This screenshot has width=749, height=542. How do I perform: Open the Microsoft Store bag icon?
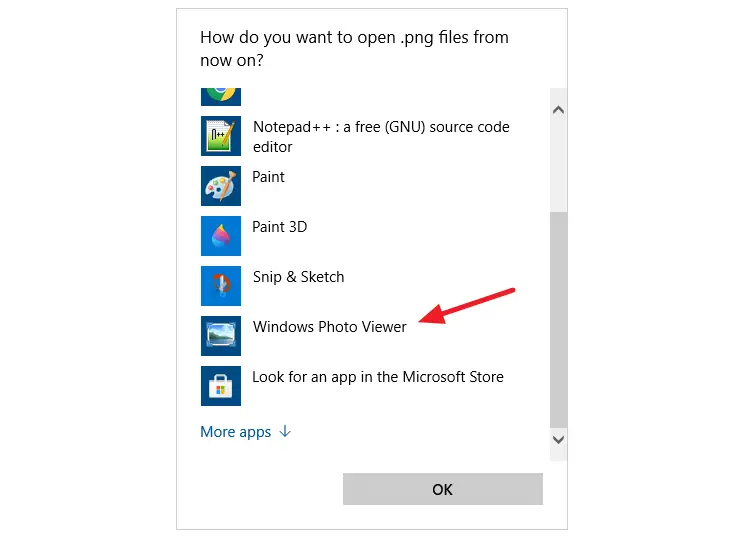[221, 386]
